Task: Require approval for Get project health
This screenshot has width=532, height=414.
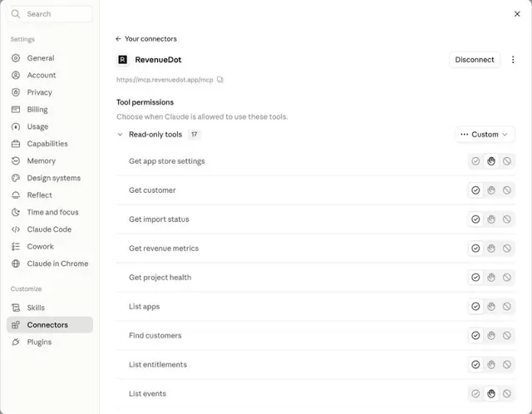Action: (491, 278)
